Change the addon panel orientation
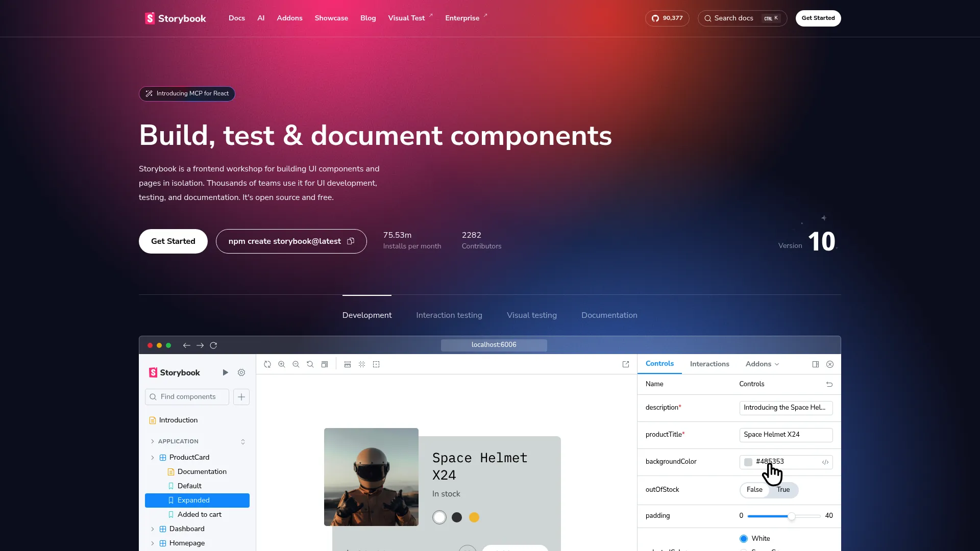Image resolution: width=980 pixels, height=551 pixels. tap(816, 364)
